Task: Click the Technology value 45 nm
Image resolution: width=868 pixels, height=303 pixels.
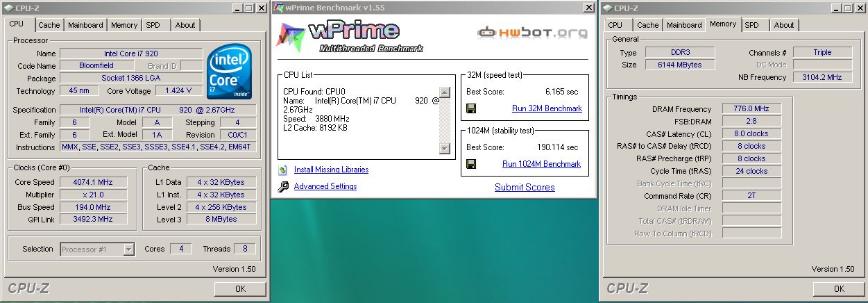Action: [78, 91]
